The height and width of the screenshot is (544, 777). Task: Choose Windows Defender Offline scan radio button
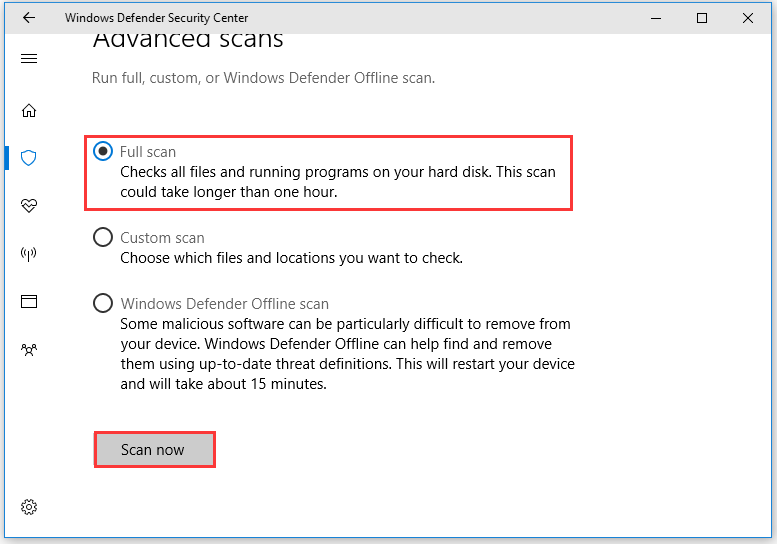(x=103, y=303)
